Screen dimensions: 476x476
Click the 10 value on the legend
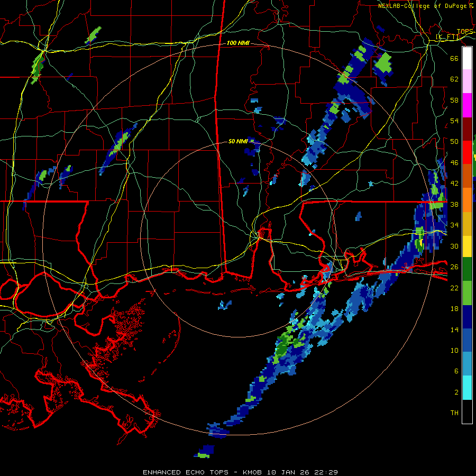[x=454, y=350]
